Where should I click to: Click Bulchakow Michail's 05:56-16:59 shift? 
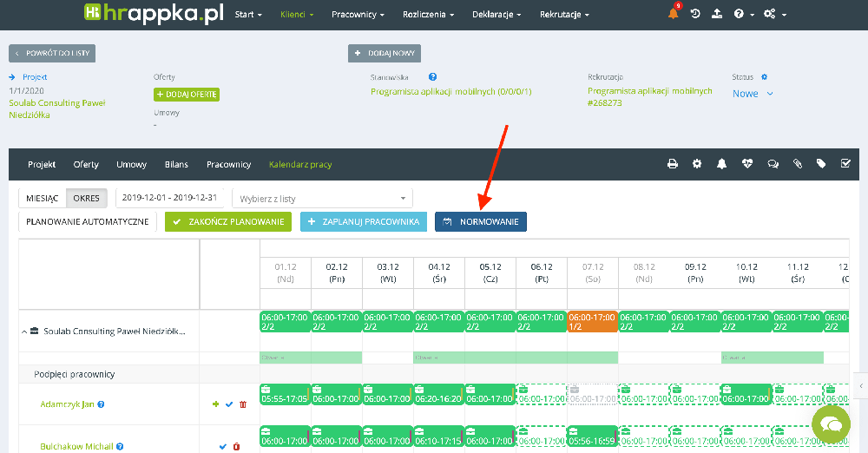(592, 437)
